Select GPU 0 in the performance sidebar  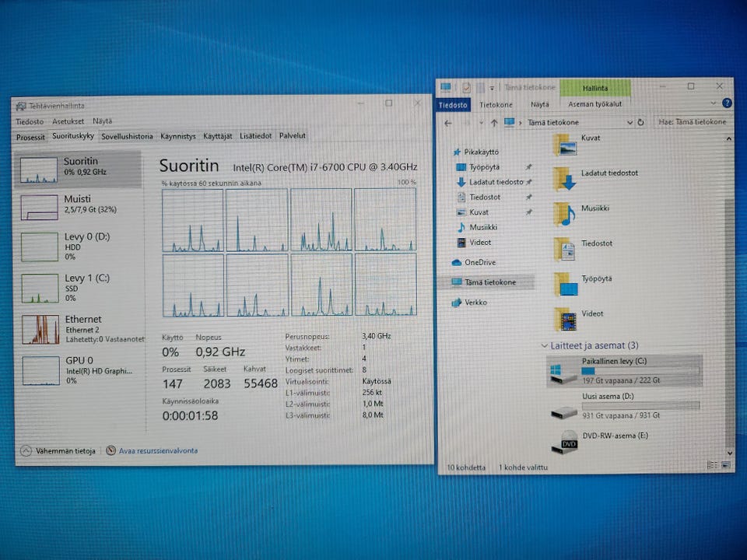(x=40, y=370)
